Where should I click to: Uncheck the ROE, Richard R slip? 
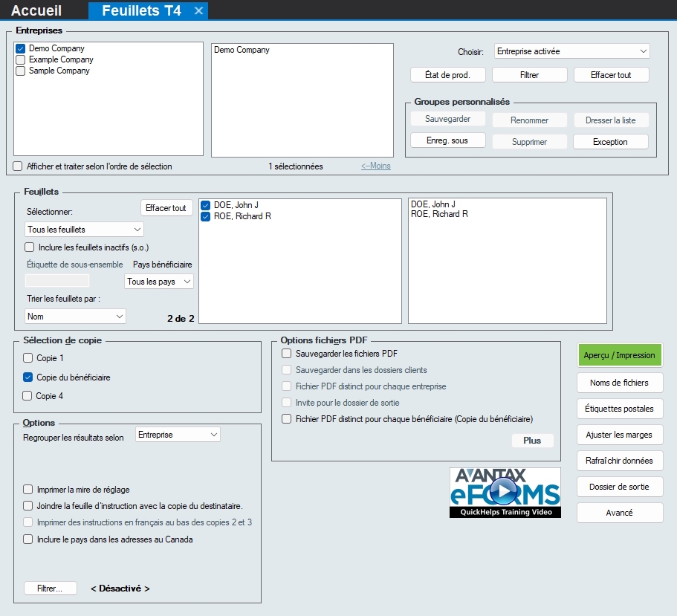(x=206, y=216)
